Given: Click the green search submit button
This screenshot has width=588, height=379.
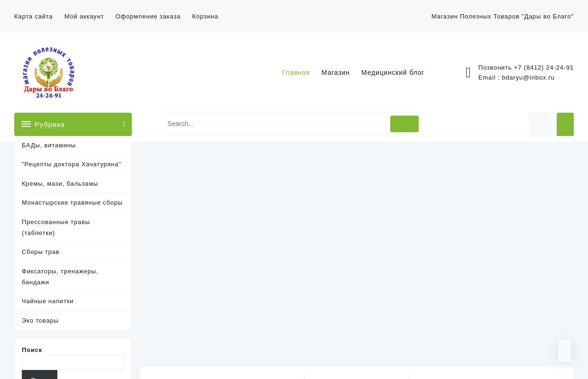Looking at the screenshot, I should tap(404, 124).
